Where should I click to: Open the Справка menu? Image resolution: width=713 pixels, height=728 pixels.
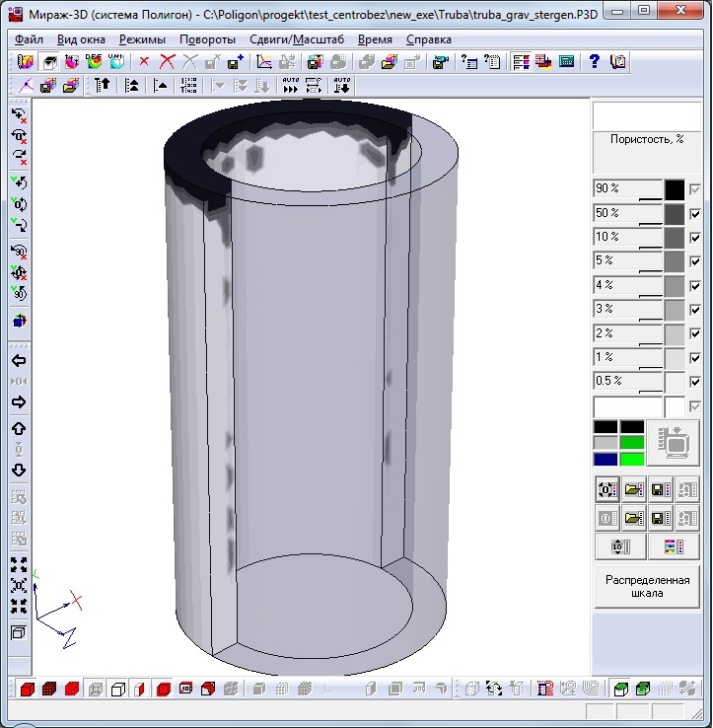click(x=429, y=39)
